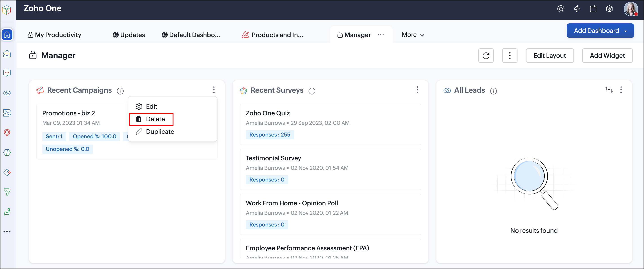Open the chat bubble icon in sidebar
The image size is (644, 269).
[7, 73]
